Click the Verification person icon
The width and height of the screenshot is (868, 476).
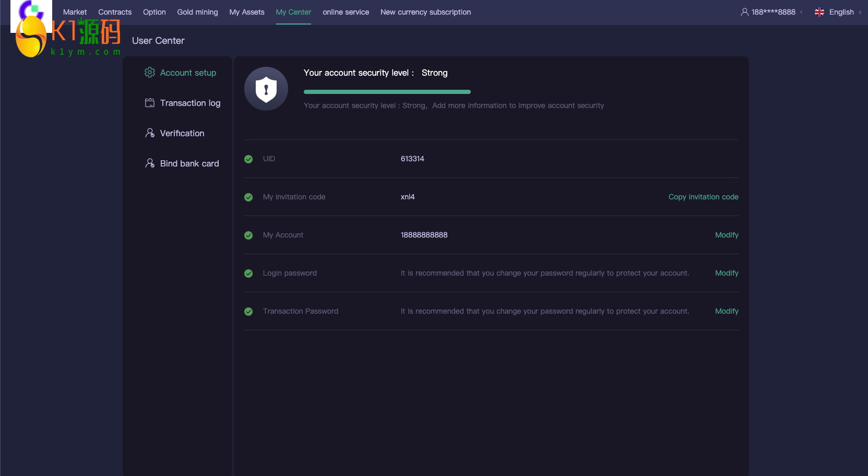(150, 133)
